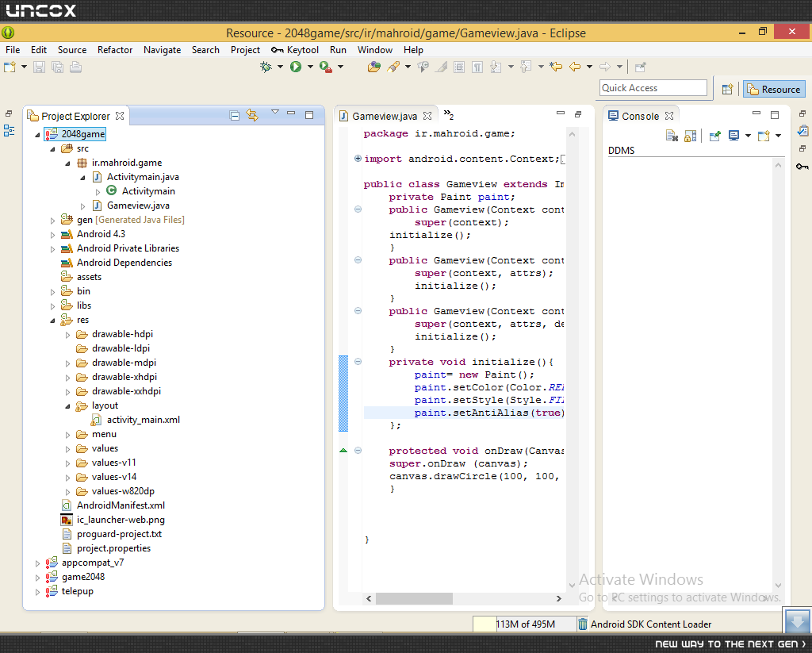Show hidden editor tabs list
812x653 pixels.
pyautogui.click(x=449, y=114)
